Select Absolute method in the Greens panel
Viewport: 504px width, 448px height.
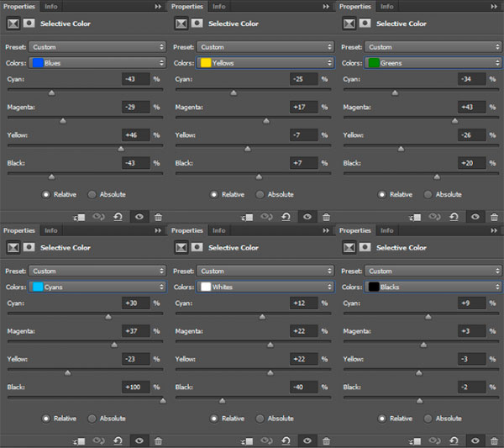tap(428, 194)
